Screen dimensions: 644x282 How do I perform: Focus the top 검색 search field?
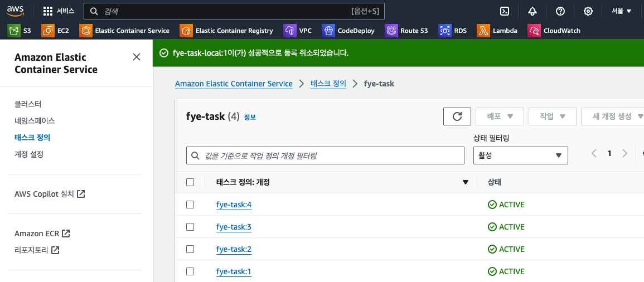[x=234, y=12]
